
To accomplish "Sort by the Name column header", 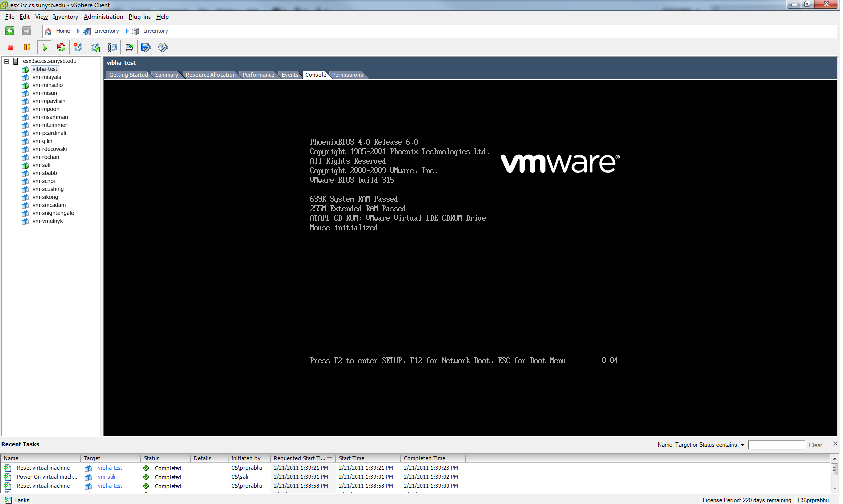I will pos(41,458).
